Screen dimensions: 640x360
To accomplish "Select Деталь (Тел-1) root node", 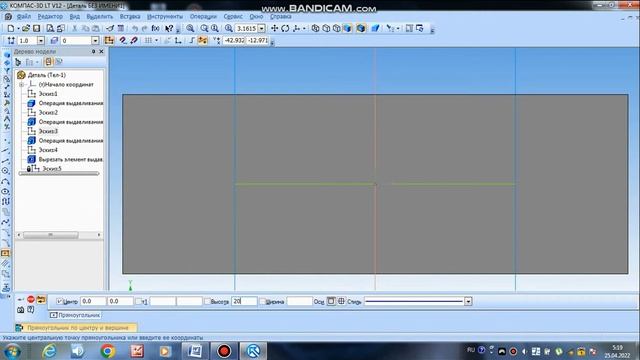I will point(47,75).
